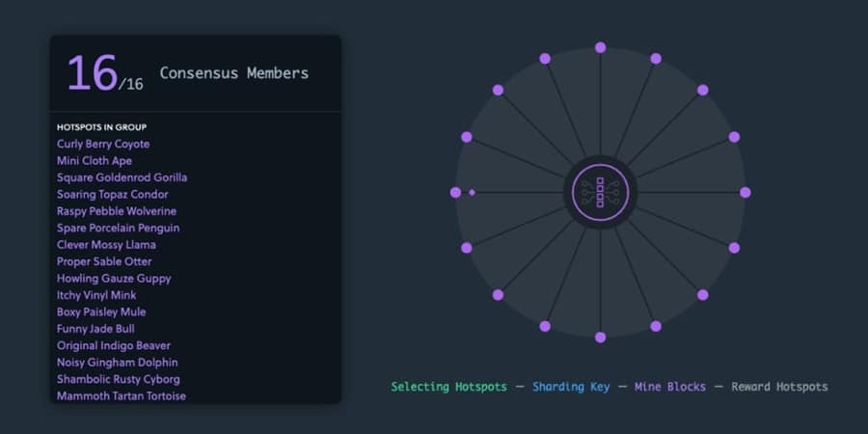The height and width of the screenshot is (434, 868).
Task: Go to Reward Hotspots stage
Action: [779, 387]
